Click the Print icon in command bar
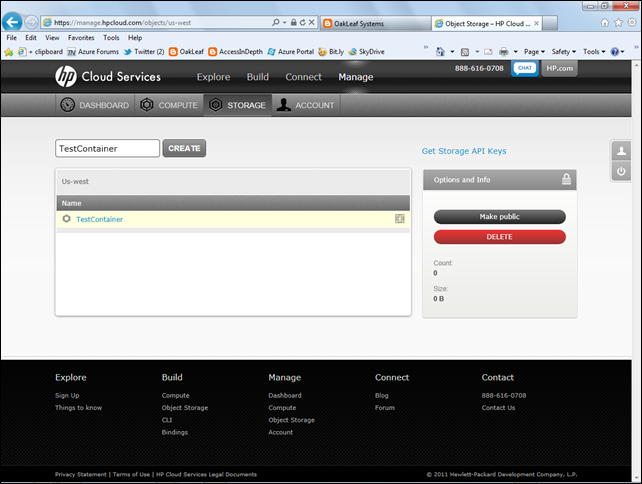642x484 pixels. click(504, 52)
